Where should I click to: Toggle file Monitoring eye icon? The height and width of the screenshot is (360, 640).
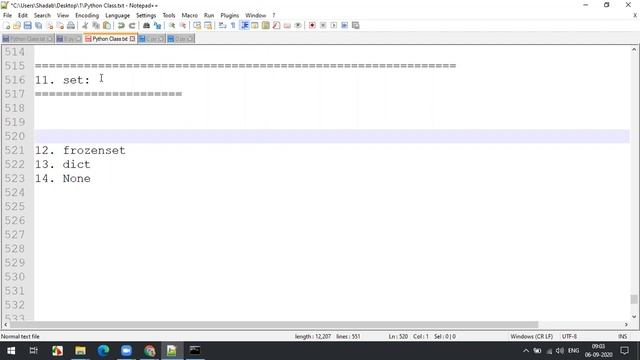tap(298, 25)
